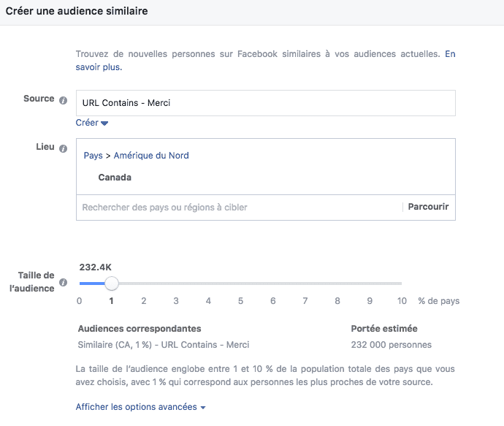Screen dimensions: 504x426
Task: Click the Similaire (CA, 1 %) audience entry
Action: [x=164, y=345]
